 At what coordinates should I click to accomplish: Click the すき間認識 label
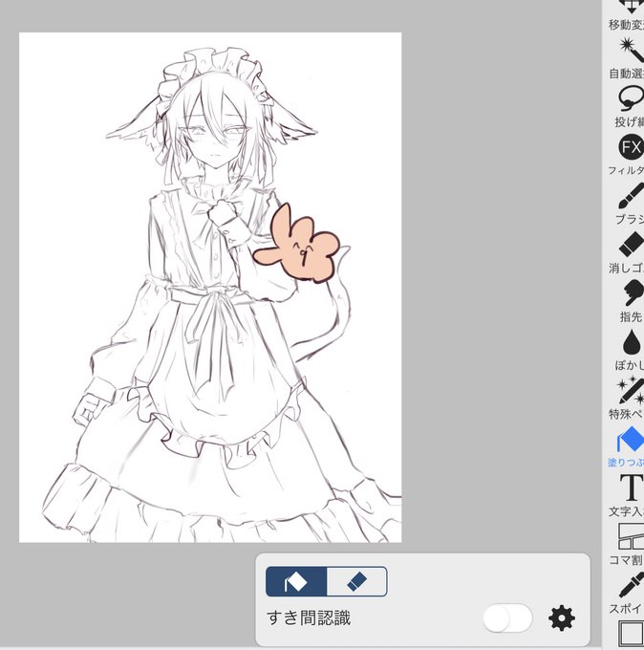coord(309,617)
